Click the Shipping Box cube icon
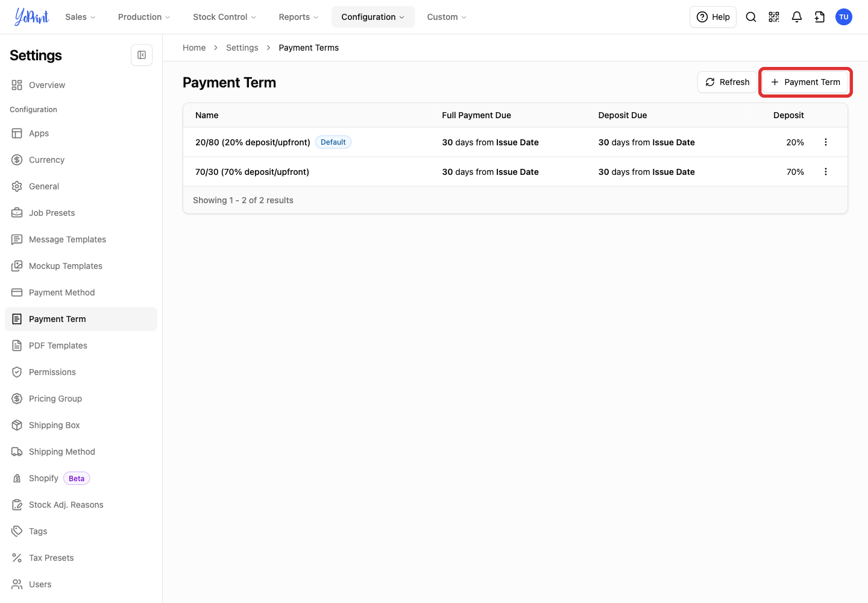The image size is (868, 603). 17,425
